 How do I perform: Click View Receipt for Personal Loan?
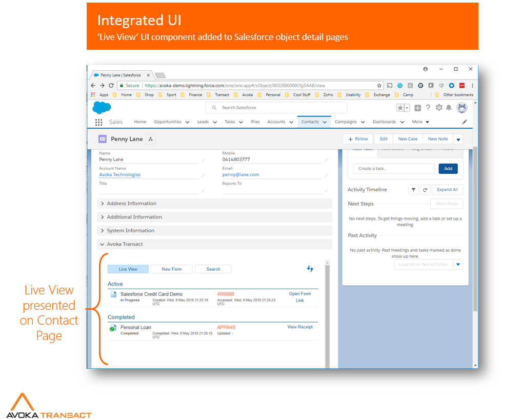coord(300,327)
